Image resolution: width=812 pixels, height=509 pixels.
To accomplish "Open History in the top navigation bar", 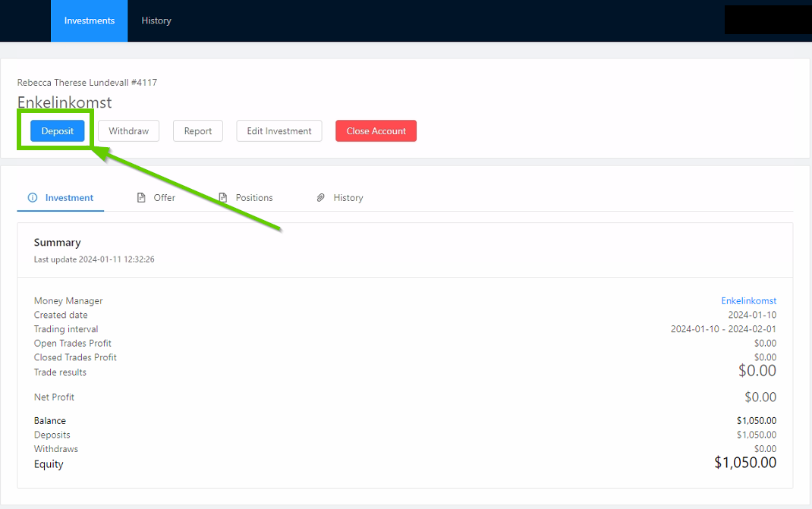I will pos(156,20).
